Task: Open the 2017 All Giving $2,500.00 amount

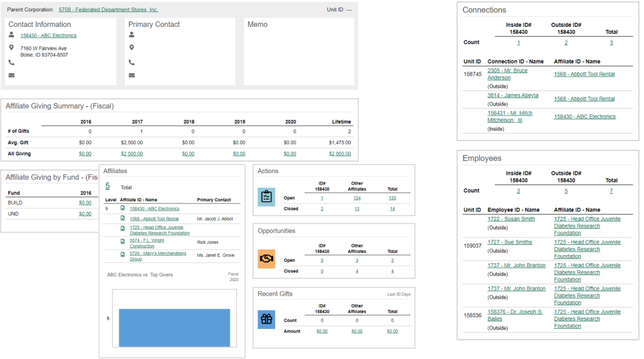Action: click(132, 154)
